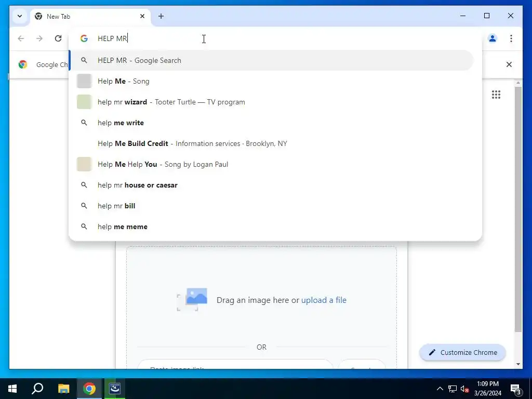Open File Explorer from taskbar

point(63,389)
